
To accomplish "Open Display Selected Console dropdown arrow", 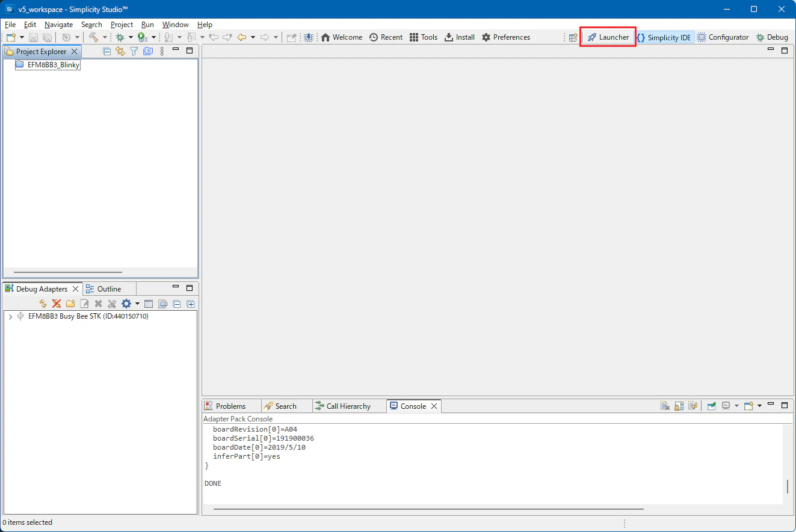I will point(736,406).
